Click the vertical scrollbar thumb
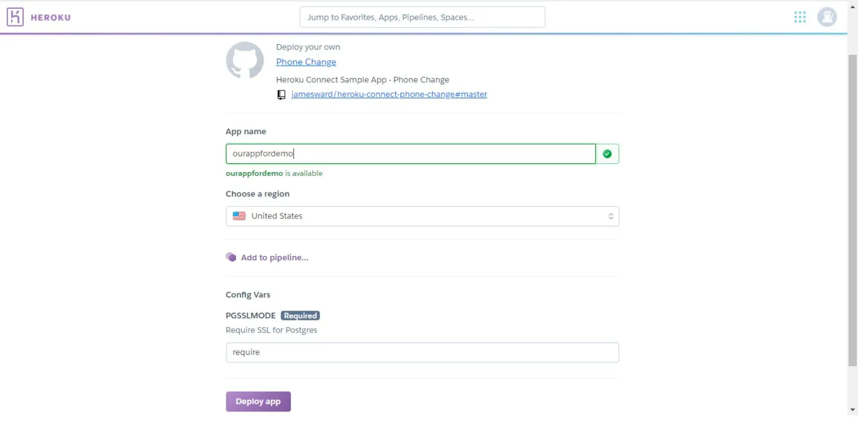Image resolution: width=868 pixels, height=428 pixels. point(853,210)
